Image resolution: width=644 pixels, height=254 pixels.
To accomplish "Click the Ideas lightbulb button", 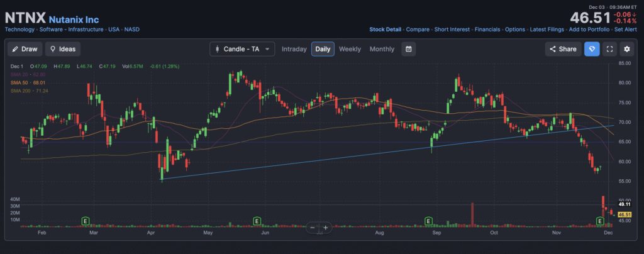I will coord(62,49).
